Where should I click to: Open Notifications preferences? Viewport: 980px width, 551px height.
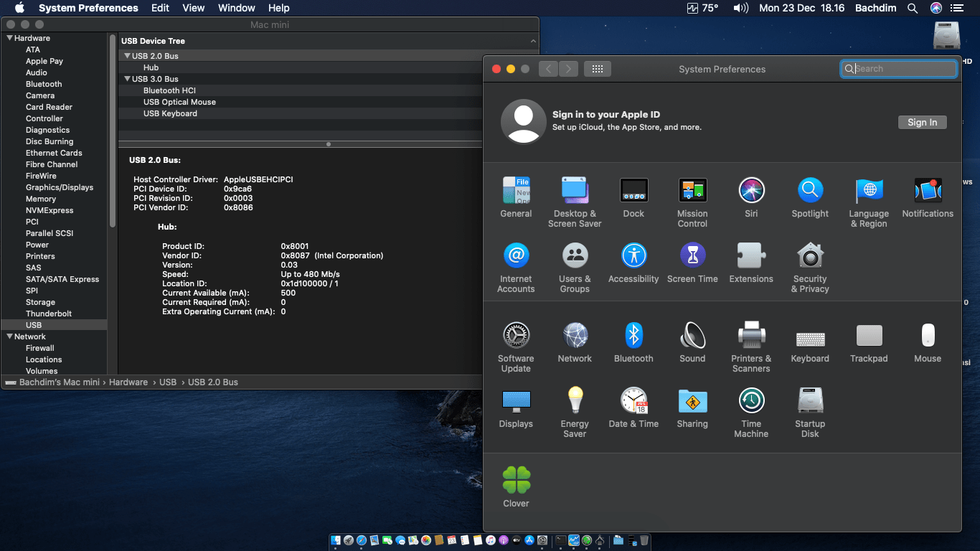(928, 191)
